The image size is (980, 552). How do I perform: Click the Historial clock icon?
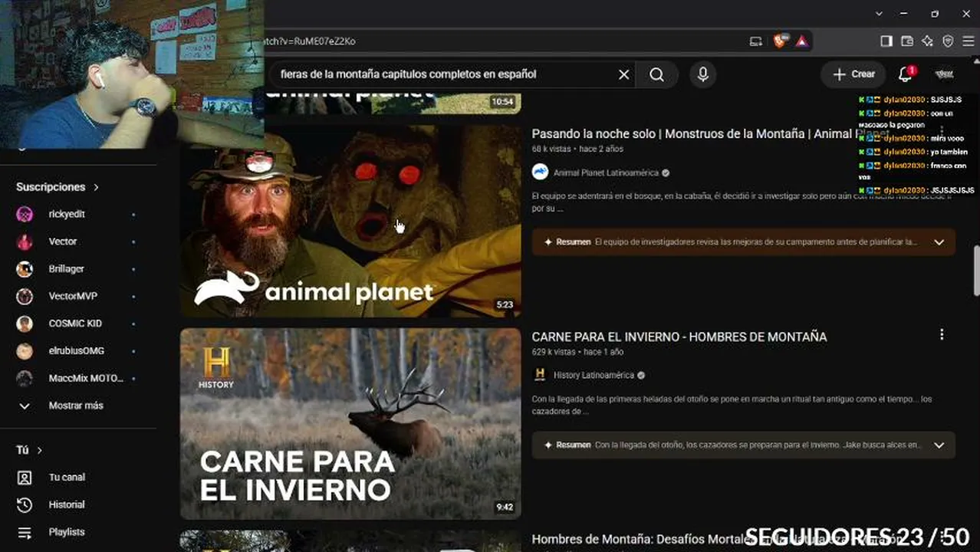25,504
